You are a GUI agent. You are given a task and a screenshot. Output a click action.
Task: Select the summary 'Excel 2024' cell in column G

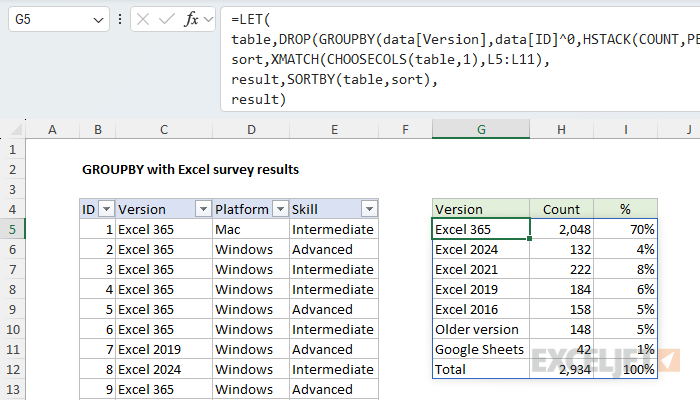coord(481,249)
